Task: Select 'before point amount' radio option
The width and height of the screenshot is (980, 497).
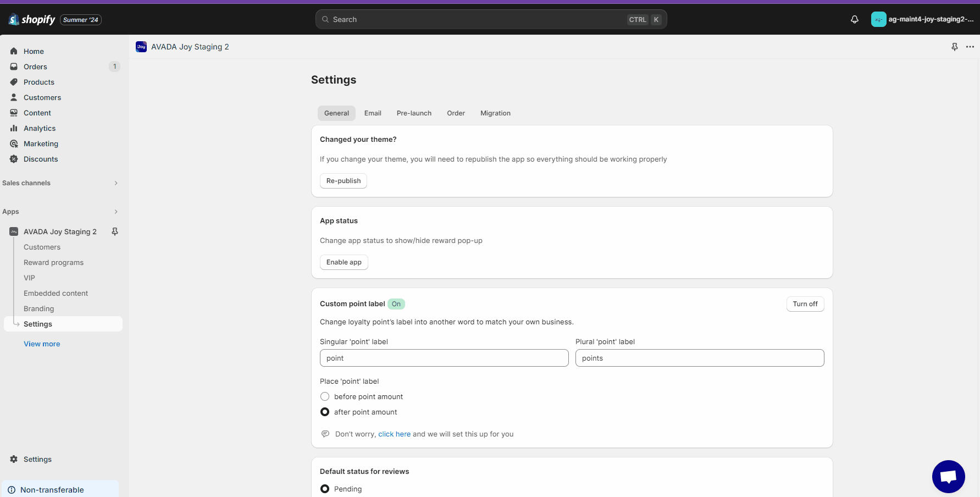Action: point(325,396)
